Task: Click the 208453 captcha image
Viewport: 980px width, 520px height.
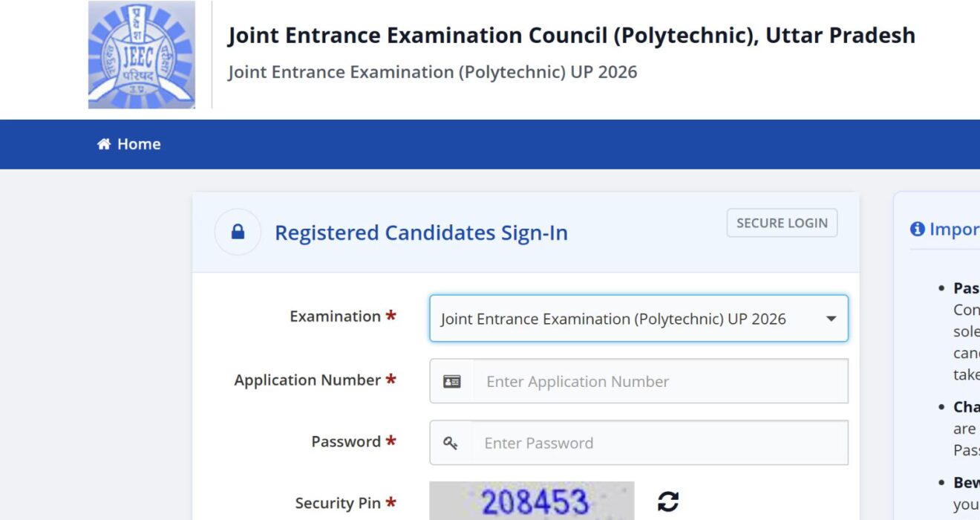Action: pos(532,501)
